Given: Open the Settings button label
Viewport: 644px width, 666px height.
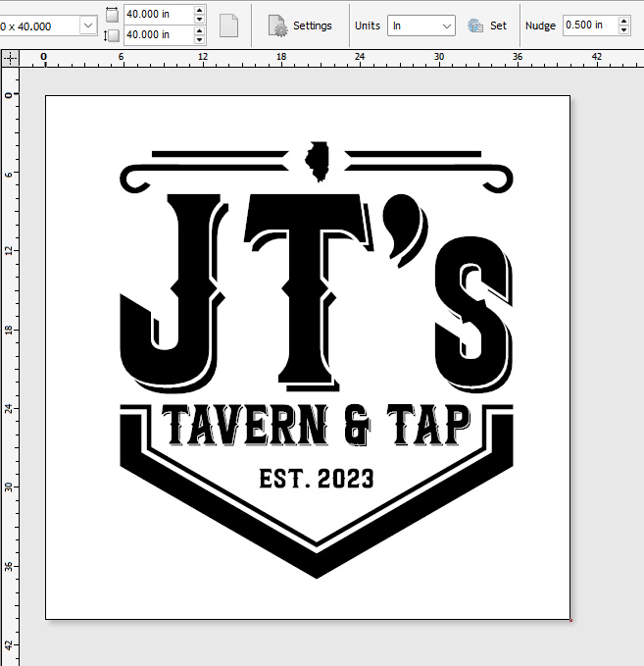Looking at the screenshot, I should pyautogui.click(x=312, y=26).
